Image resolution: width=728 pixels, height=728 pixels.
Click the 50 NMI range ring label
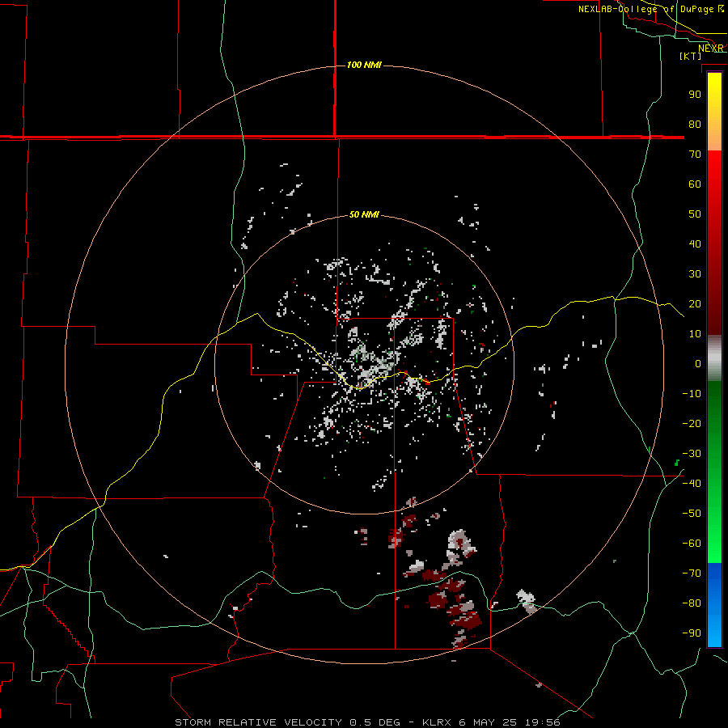coord(364,214)
